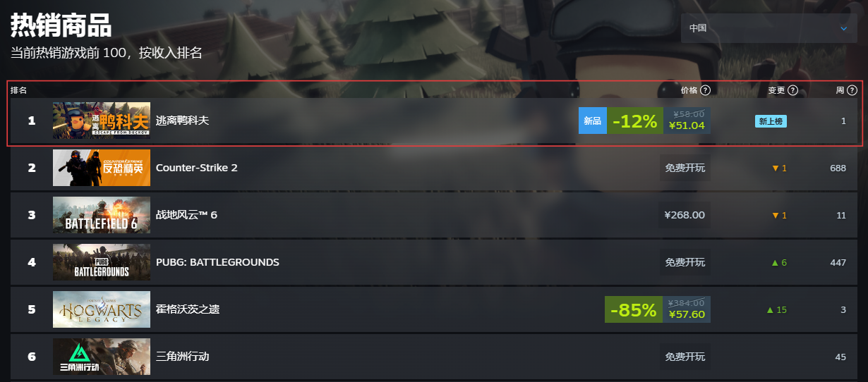Click the help icon beside 周 header
This screenshot has height=382, width=868.
(852, 90)
